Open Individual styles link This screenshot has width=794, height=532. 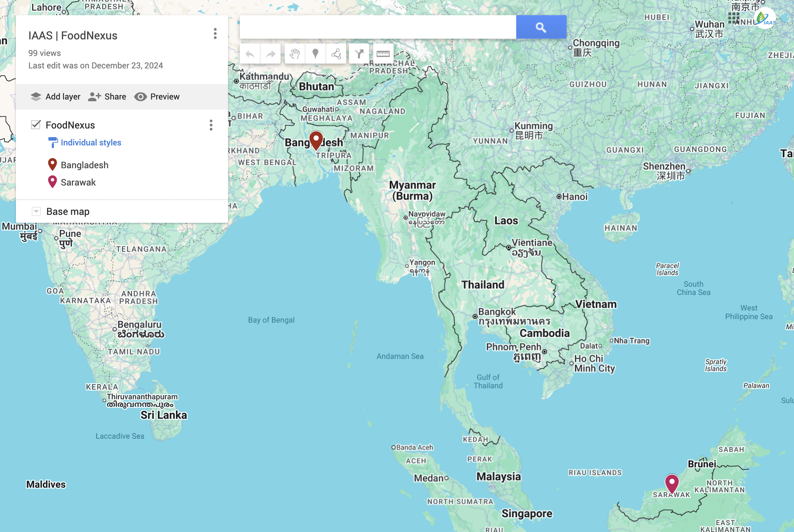point(91,143)
